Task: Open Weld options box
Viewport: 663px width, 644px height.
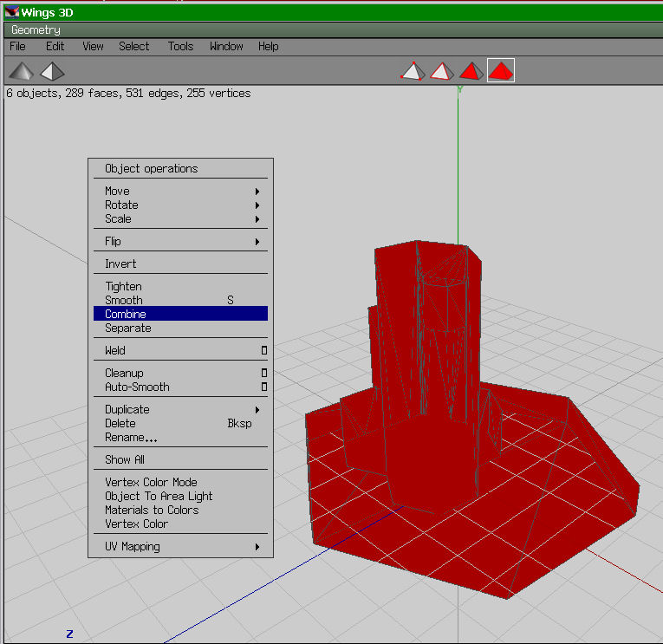Action: 263,351
